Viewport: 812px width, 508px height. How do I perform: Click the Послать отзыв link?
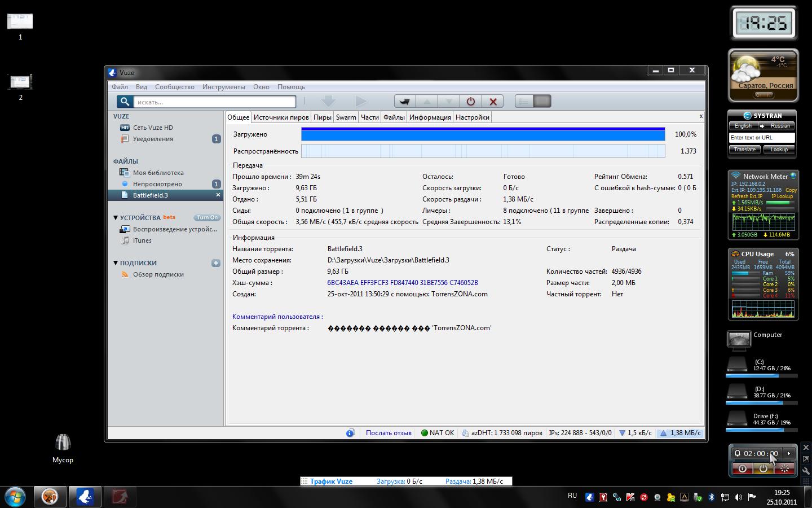(388, 433)
